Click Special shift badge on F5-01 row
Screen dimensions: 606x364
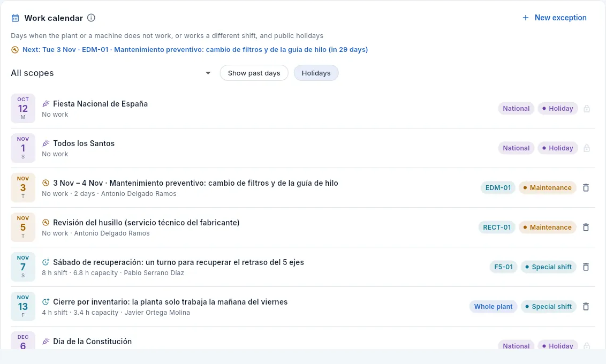point(548,267)
